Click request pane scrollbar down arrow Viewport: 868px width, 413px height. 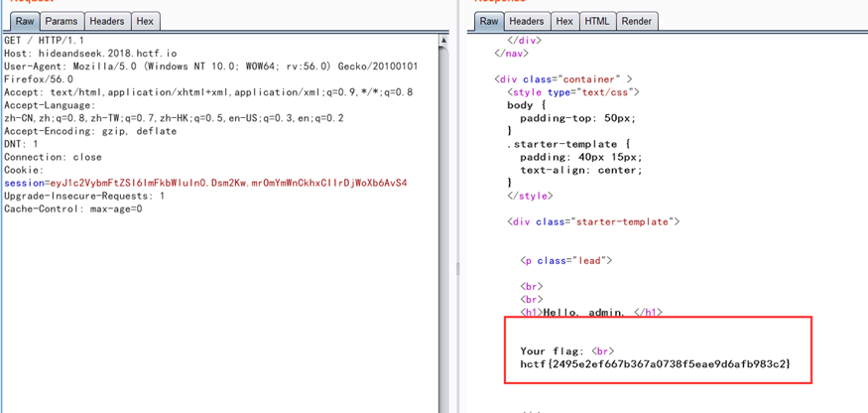click(442, 406)
